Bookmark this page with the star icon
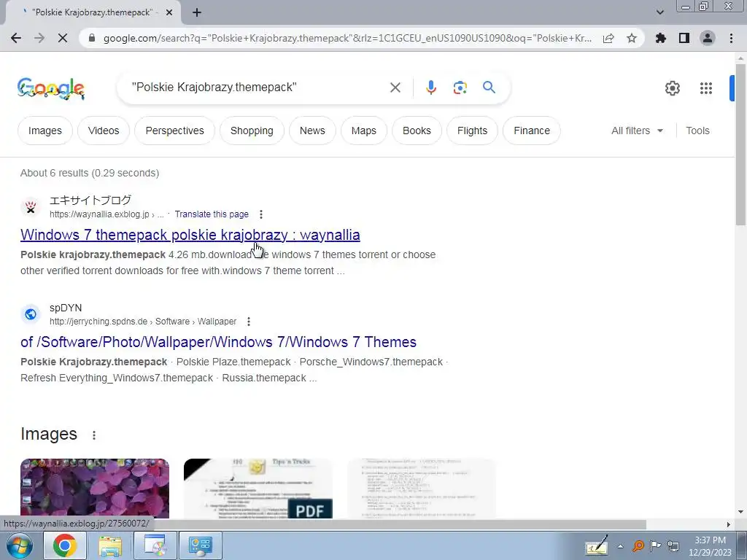The width and height of the screenshot is (747, 560). point(632,38)
